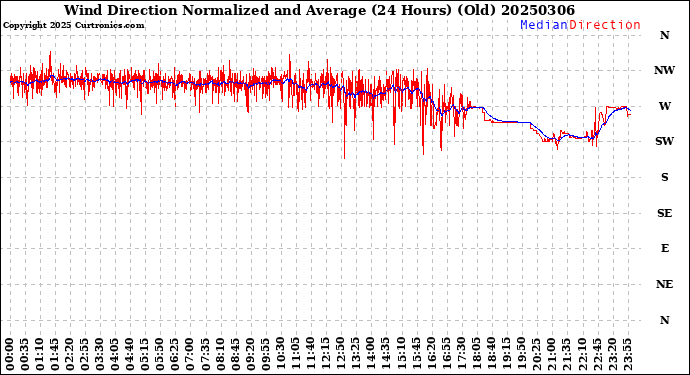Select the SW axis label
This screenshot has width=690, height=375.
(x=664, y=141)
